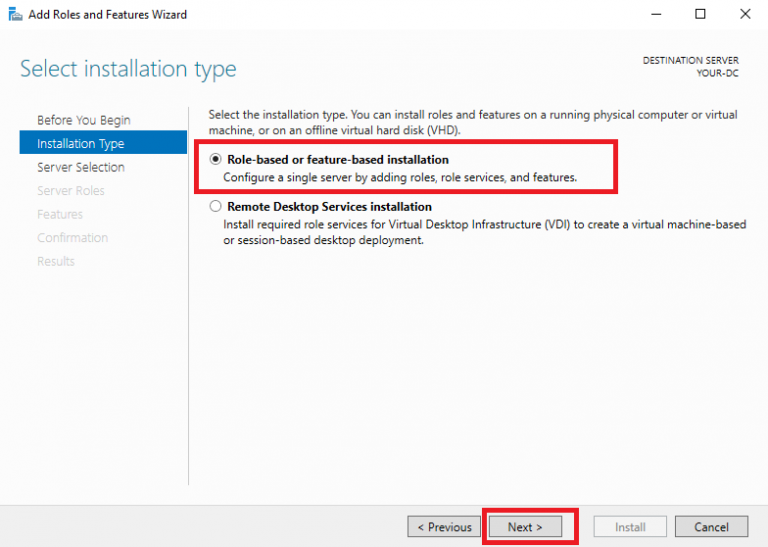Minimize the Add Roles and Features Wizard
768x547 pixels.
pyautogui.click(x=656, y=14)
